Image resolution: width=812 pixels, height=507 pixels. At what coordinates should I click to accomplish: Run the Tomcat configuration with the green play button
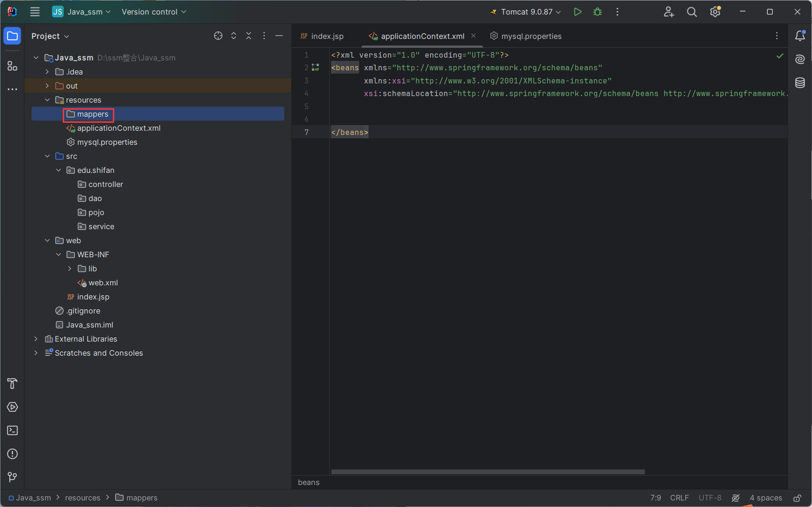(577, 12)
